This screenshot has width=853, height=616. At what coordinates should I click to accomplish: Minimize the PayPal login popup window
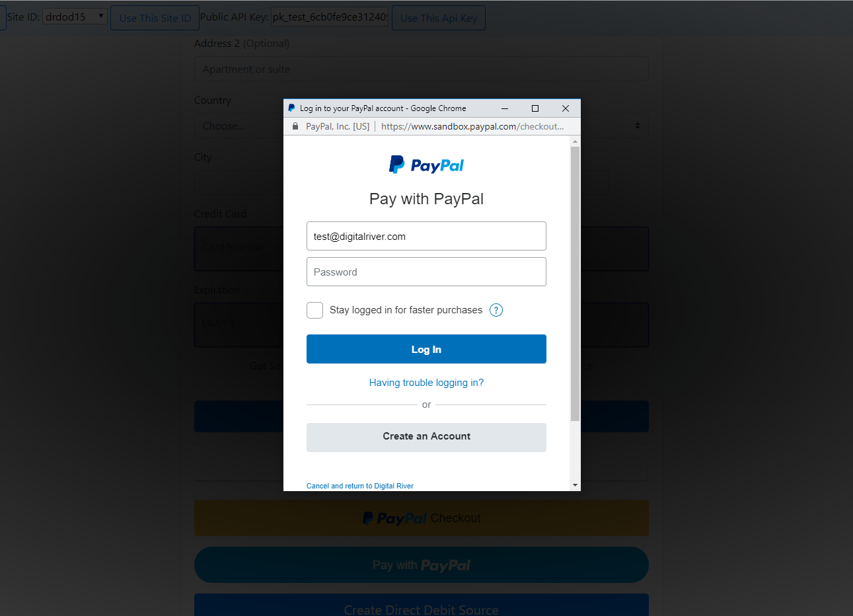(505, 108)
